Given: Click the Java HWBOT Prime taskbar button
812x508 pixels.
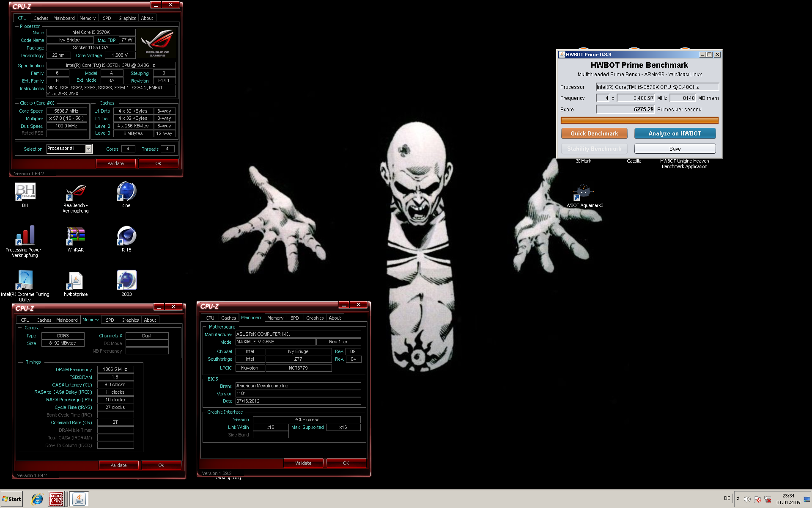Looking at the screenshot, I should [79, 499].
